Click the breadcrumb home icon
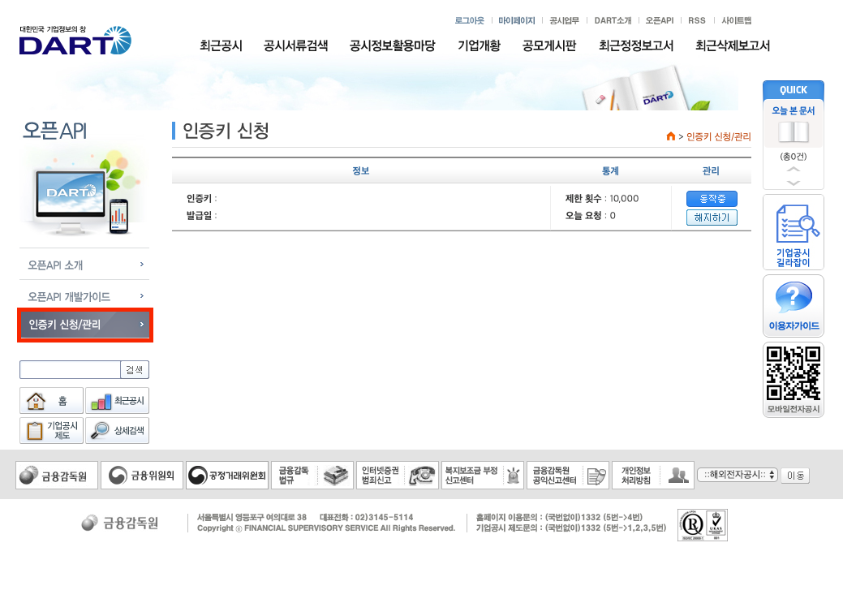Image resolution: width=843 pixels, height=616 pixels. point(670,137)
